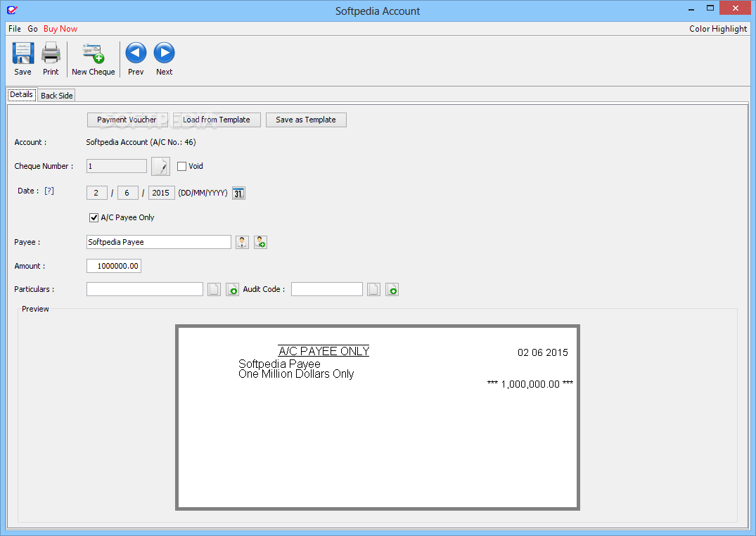This screenshot has width=756, height=536.
Task: Close the Softpedia Account window
Action: [736, 8]
